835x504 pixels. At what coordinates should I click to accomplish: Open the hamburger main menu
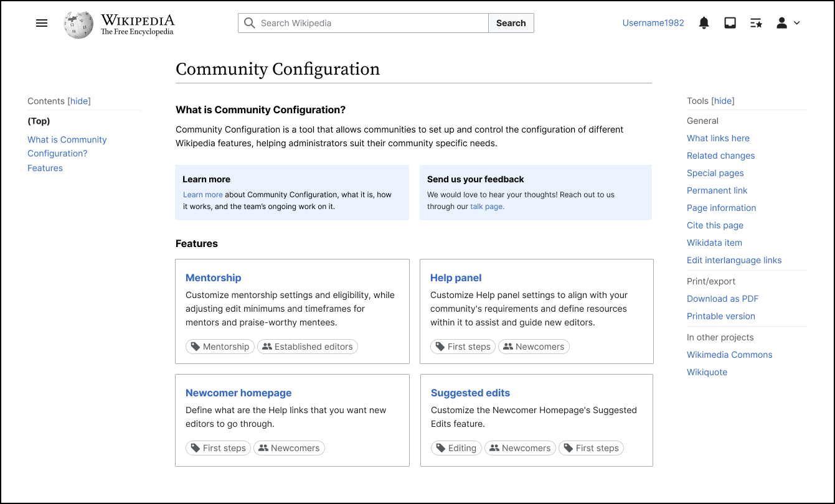click(x=42, y=23)
